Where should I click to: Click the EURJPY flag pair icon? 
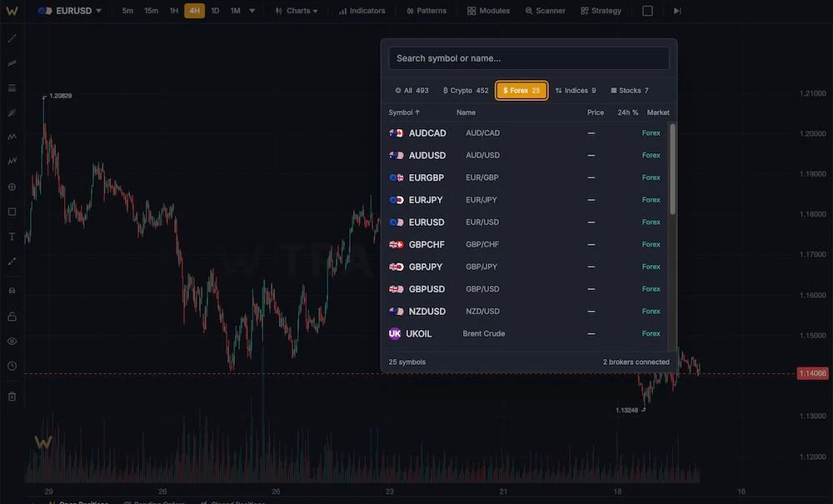pyautogui.click(x=397, y=200)
